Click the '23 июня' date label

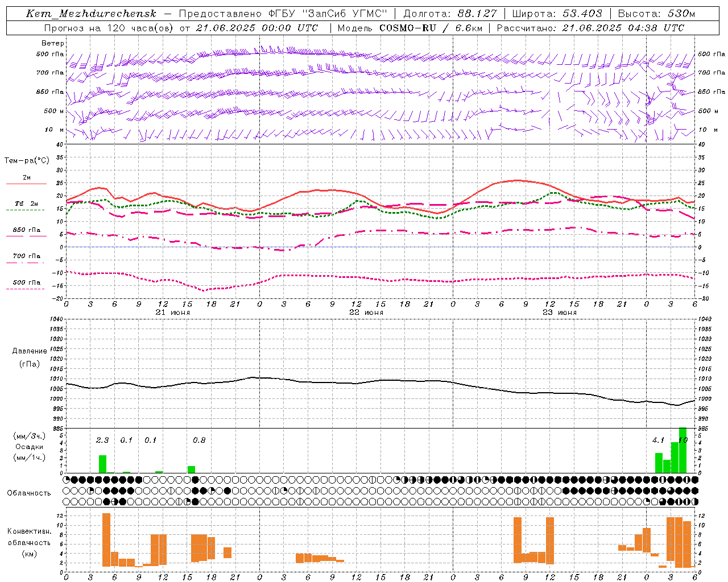tap(560, 313)
